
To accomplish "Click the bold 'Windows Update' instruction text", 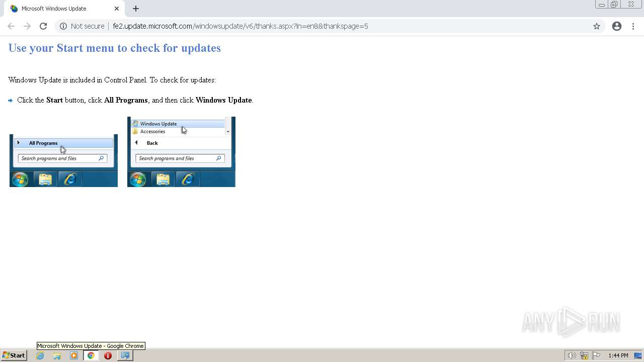I will click(x=223, y=100).
